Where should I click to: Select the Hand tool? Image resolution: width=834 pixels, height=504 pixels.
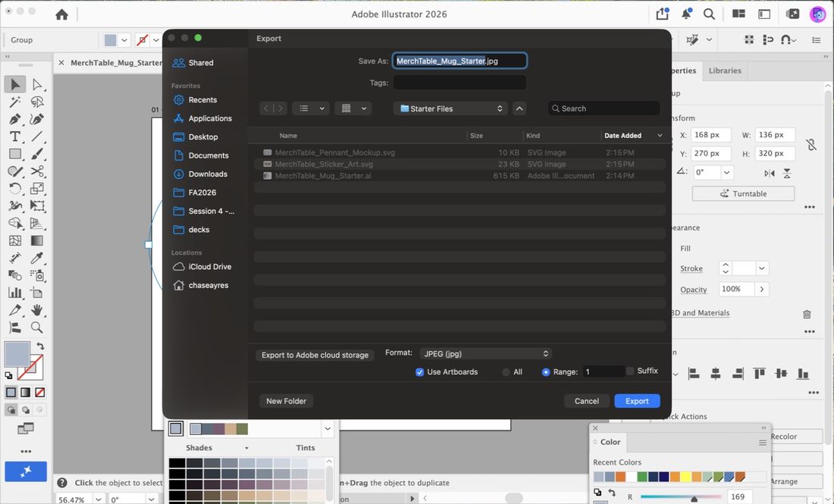(36, 310)
